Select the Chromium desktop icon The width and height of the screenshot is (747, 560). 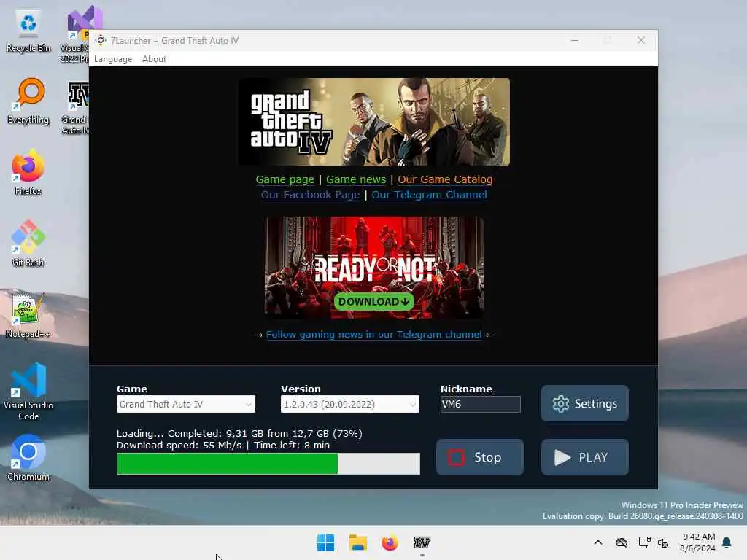28,458
